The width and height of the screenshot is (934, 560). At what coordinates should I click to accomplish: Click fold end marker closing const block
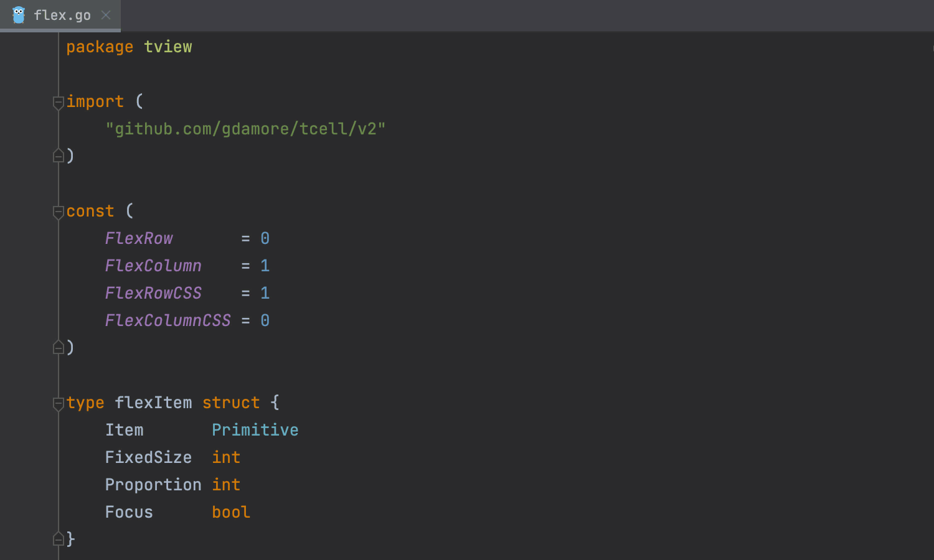click(x=59, y=347)
